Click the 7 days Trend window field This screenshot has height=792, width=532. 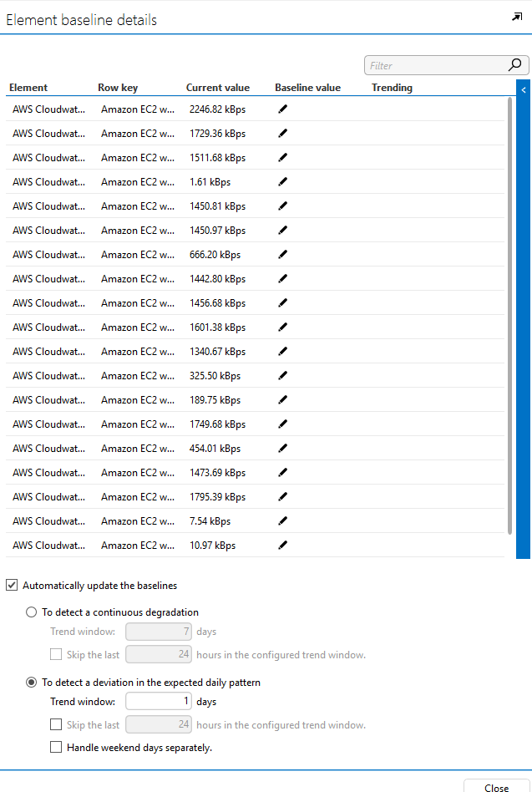click(x=159, y=632)
